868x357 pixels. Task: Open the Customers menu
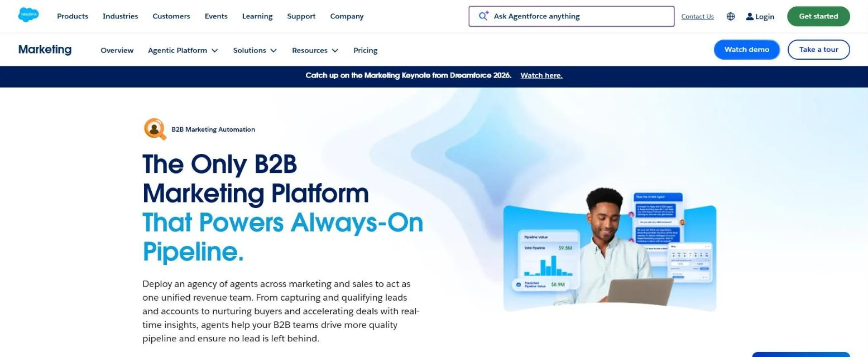(171, 16)
